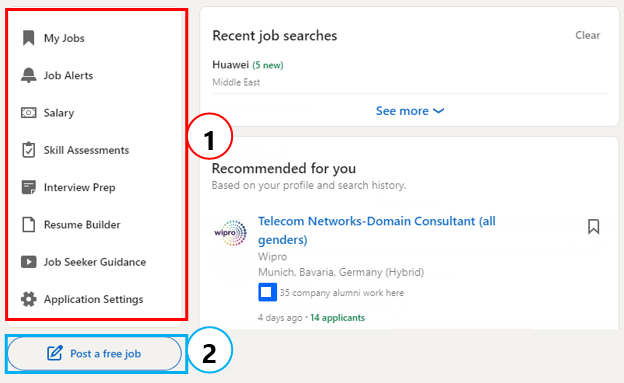Expand recent searches with See more chevron
This screenshot has width=624, height=383.
pyautogui.click(x=438, y=111)
